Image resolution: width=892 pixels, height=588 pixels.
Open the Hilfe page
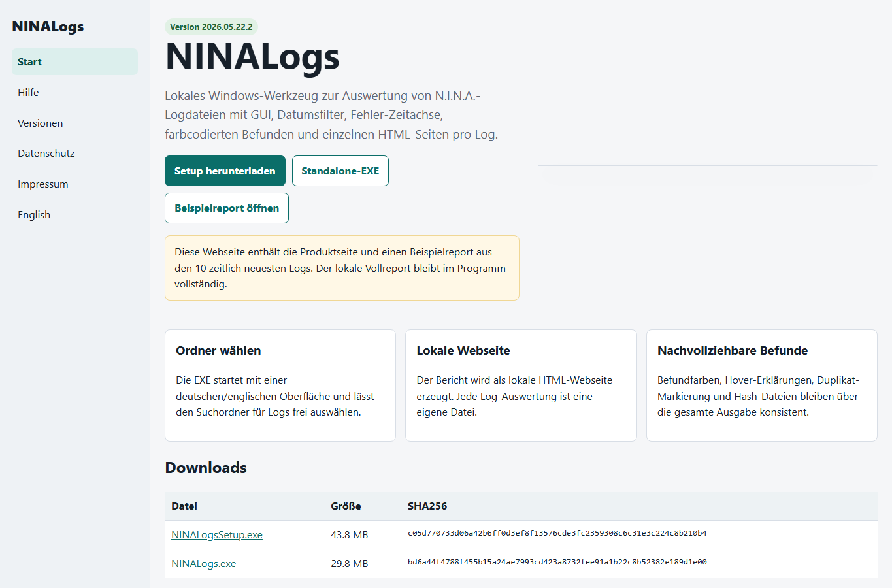pyautogui.click(x=74, y=92)
